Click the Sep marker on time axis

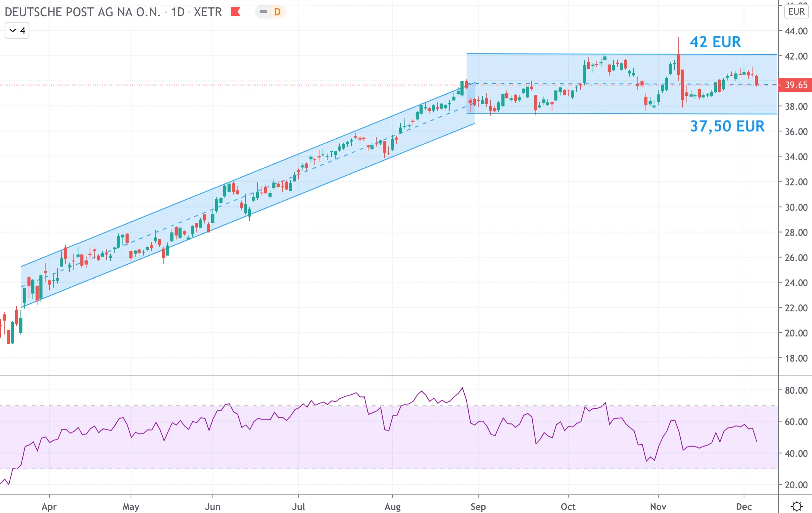(x=478, y=506)
